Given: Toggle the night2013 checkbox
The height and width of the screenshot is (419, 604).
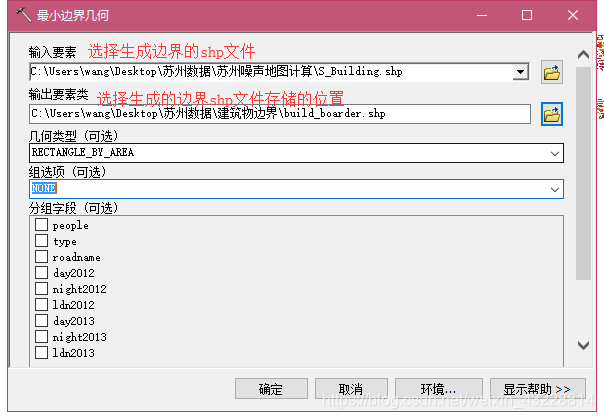Looking at the screenshot, I should coord(41,337).
